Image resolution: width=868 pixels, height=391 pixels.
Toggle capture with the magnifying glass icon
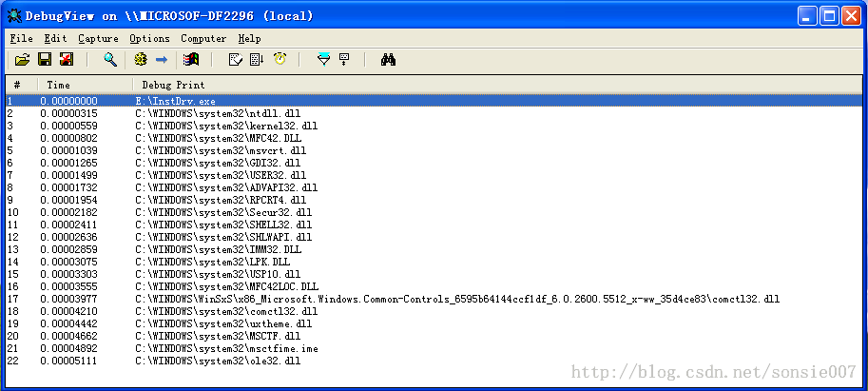[110, 59]
